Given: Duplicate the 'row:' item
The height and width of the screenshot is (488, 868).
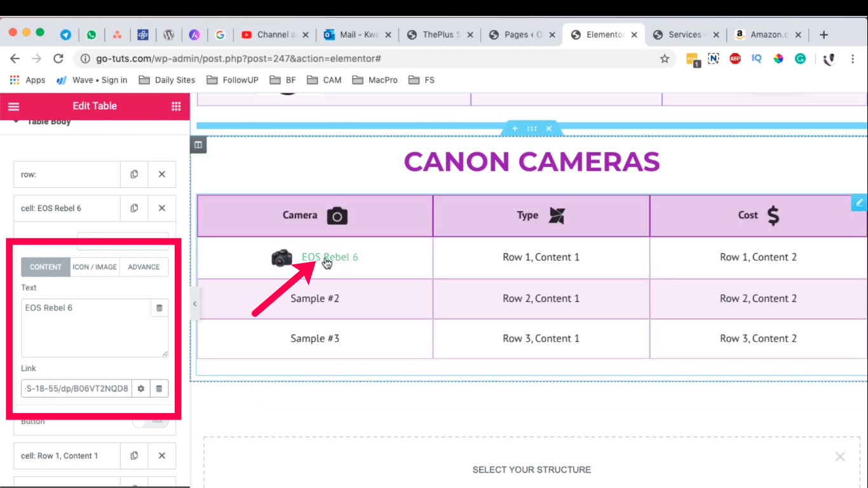Looking at the screenshot, I should coord(134,174).
